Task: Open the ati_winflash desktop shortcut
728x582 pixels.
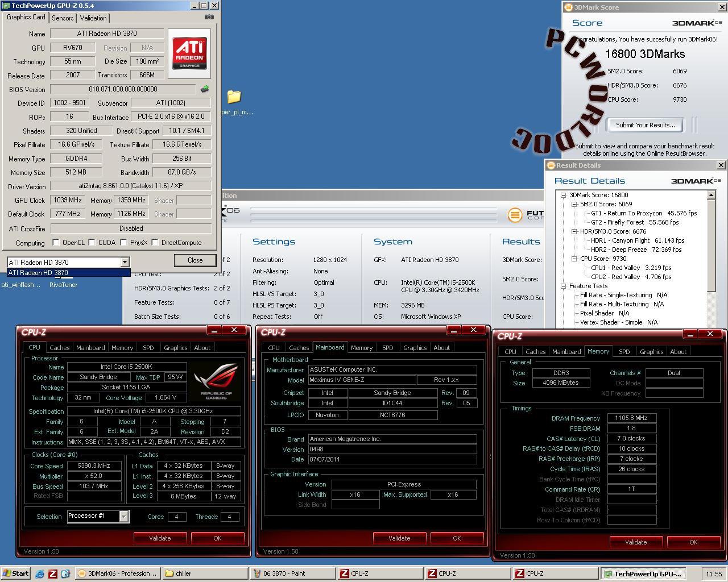Action: pos(21,285)
